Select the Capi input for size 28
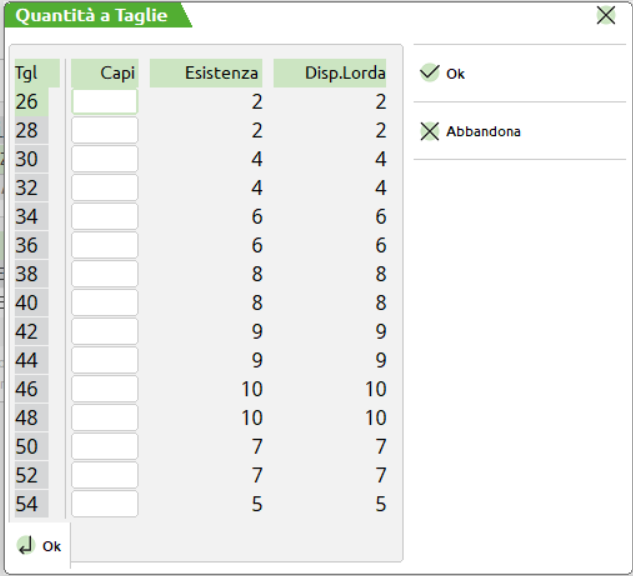 point(104,131)
